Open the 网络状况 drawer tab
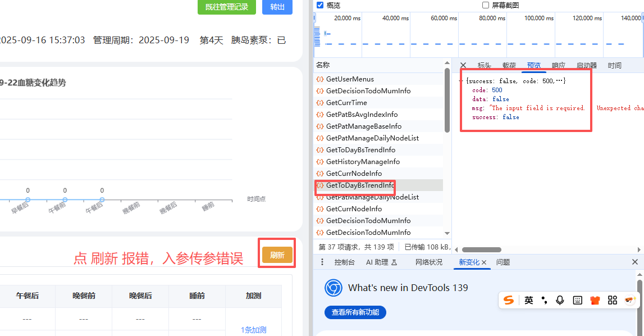This screenshot has width=644, height=336. coord(429,262)
